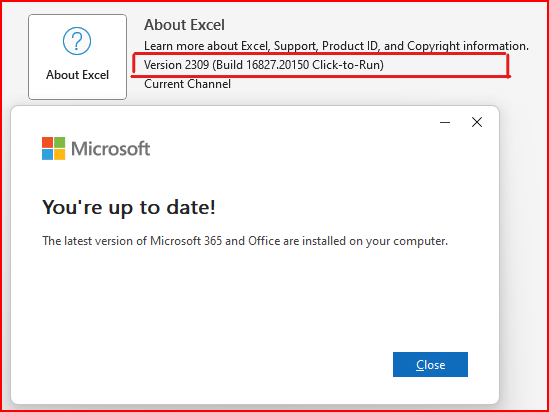
Task: Click the yellow square of Microsoft logo
Action: tap(60, 154)
